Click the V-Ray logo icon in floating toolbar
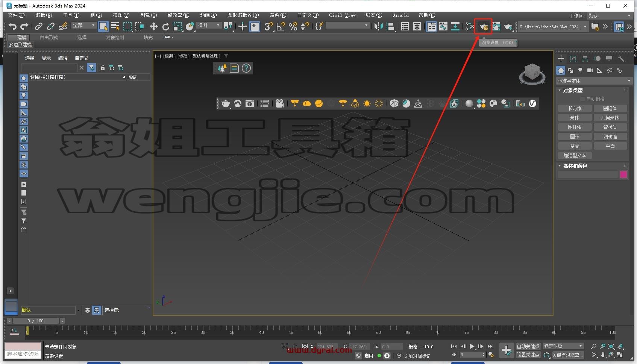Screen dimensions: 637x364 tap(532, 103)
